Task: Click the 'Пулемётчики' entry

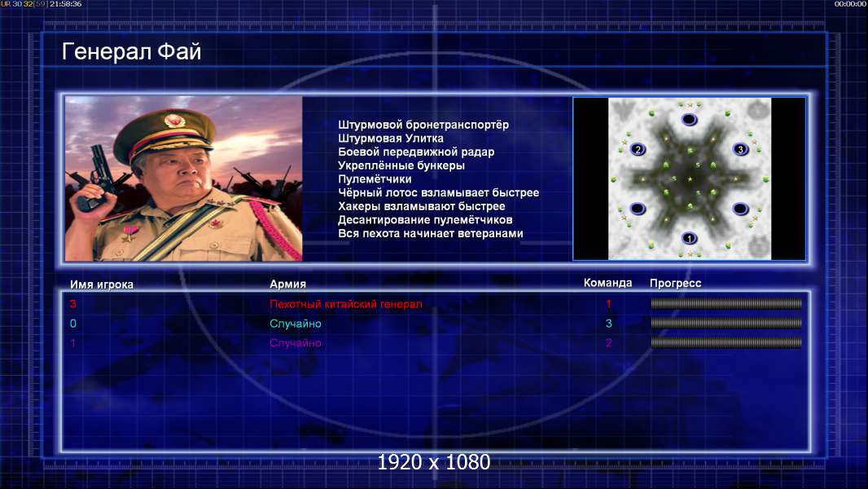Action: click(x=375, y=178)
